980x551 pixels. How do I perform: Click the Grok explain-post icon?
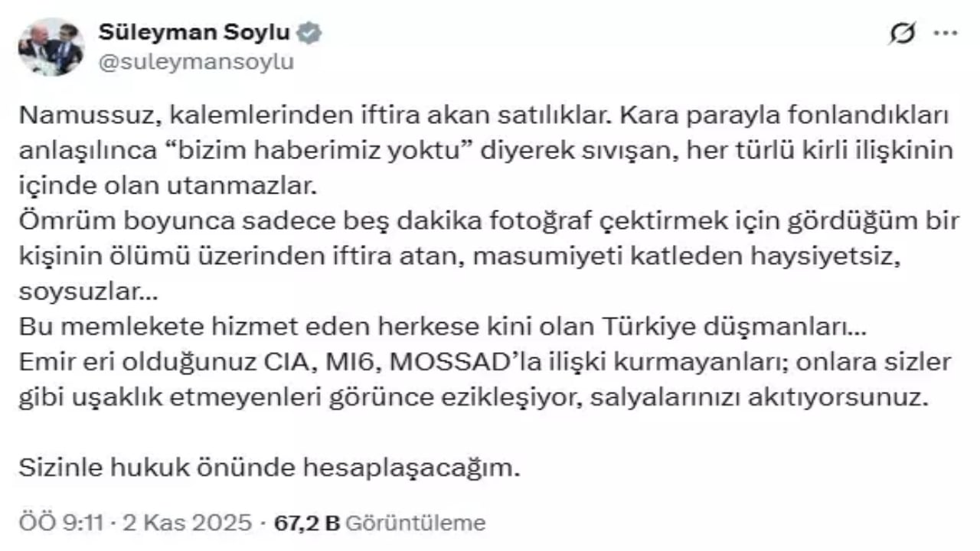(903, 33)
